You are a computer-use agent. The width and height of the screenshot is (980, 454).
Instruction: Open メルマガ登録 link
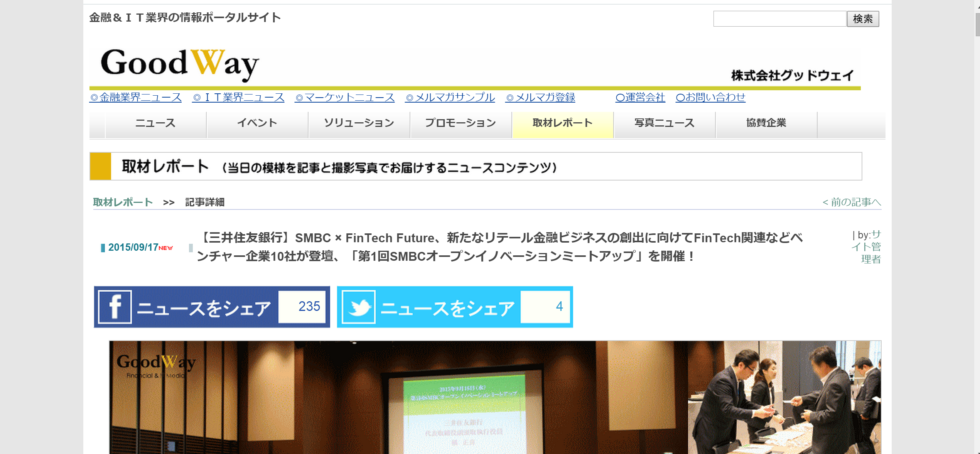click(540, 97)
